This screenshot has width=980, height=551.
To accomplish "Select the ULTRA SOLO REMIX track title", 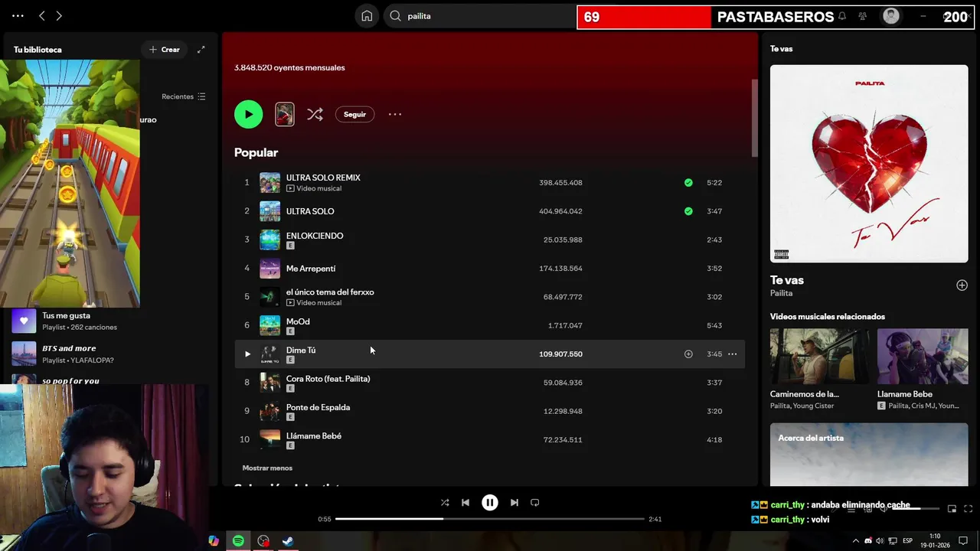I will (x=323, y=178).
